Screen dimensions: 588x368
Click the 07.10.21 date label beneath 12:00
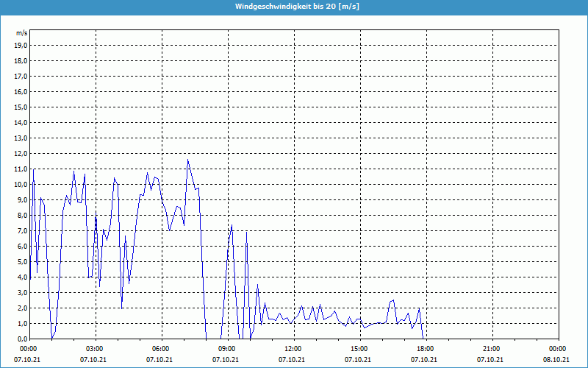click(292, 360)
